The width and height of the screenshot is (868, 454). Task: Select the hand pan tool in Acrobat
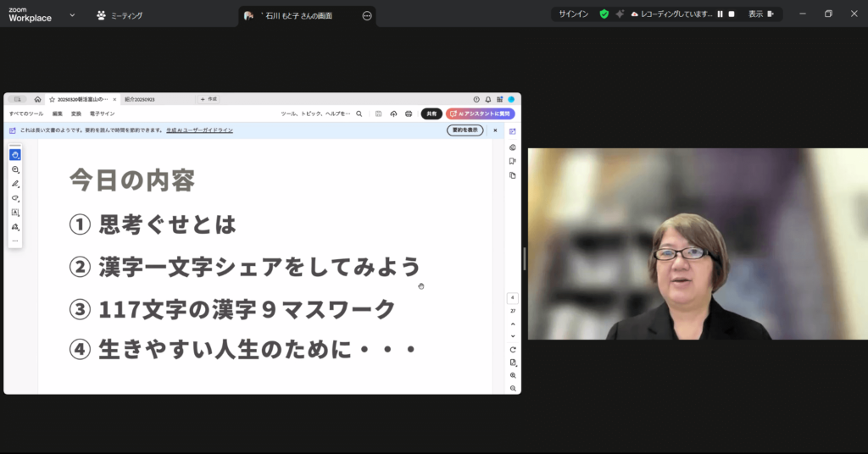click(x=15, y=155)
